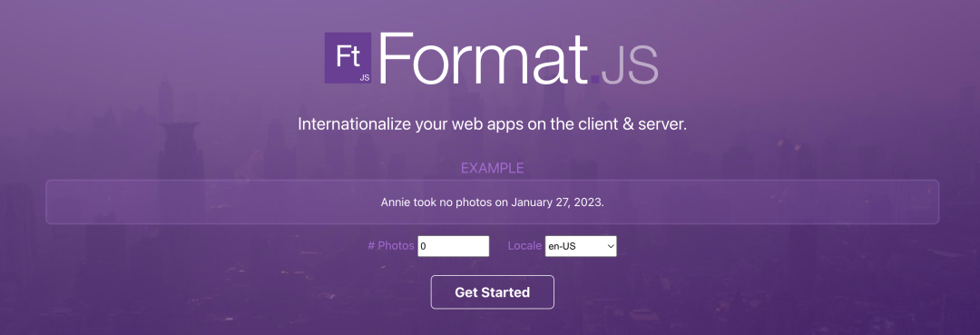The height and width of the screenshot is (335, 980).
Task: Click the purple dot in Format.JS title
Action: click(x=595, y=79)
